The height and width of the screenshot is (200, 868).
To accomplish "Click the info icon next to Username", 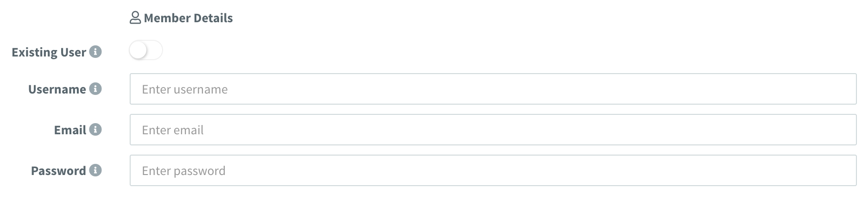I will tap(95, 88).
